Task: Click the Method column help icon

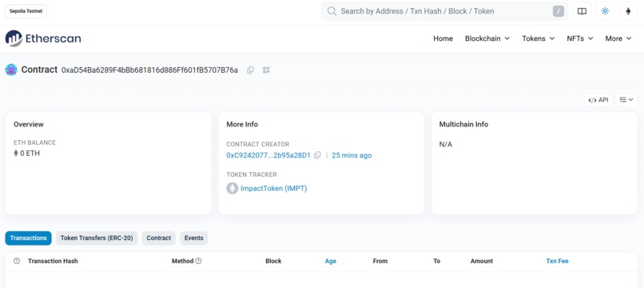Action: (198, 261)
